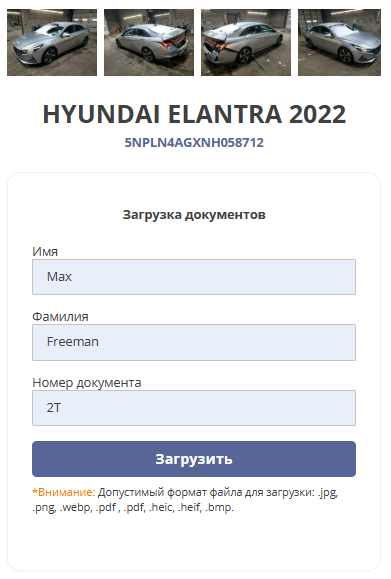The width and height of the screenshot is (391, 579).
Task: Open the first car photo showing front-left view
Action: click(52, 42)
